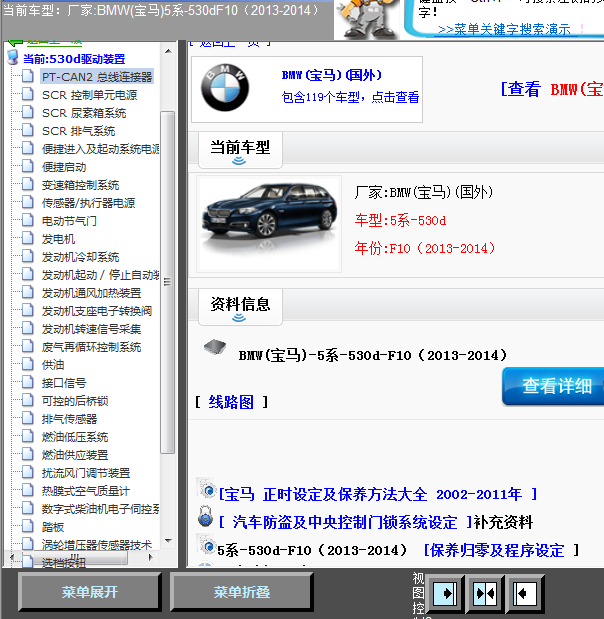Open 菜单关键字搜索演示 link

pyautogui.click(x=504, y=30)
